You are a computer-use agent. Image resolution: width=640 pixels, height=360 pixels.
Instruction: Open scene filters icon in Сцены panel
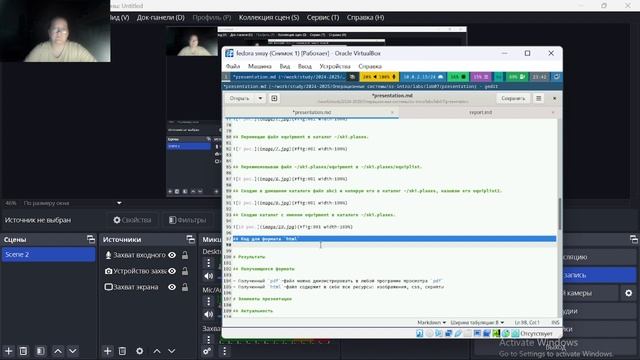coord(40,351)
